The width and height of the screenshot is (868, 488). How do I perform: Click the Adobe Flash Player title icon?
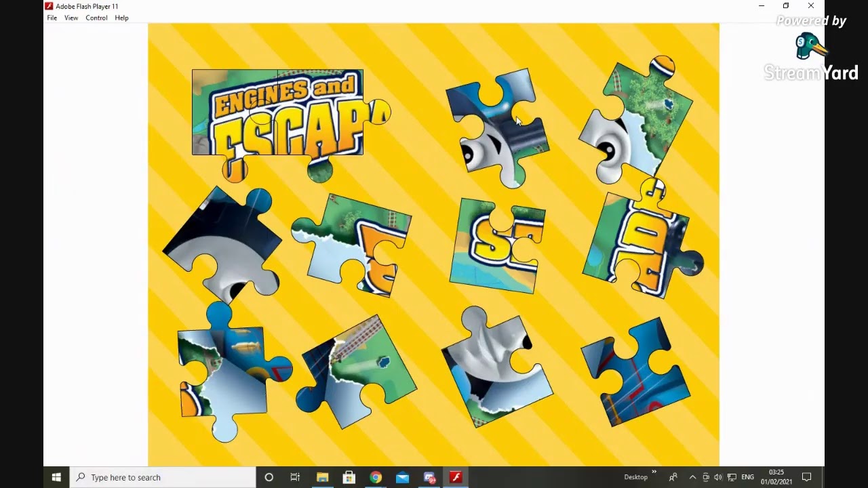click(49, 6)
